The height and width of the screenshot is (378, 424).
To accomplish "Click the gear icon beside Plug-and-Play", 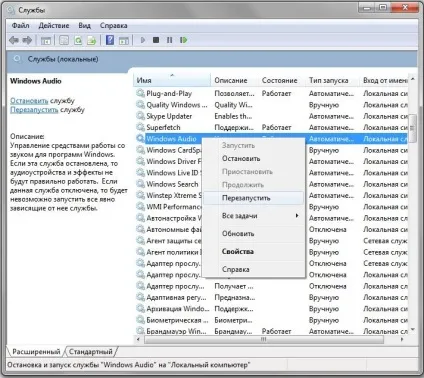I will click(x=140, y=93).
